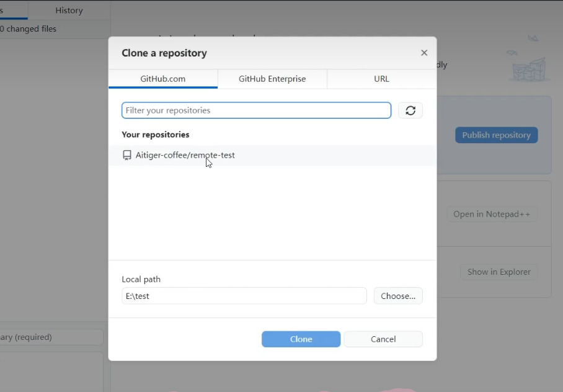
Task: Switch to the GitHub Enterprise tab
Action: pos(272,79)
